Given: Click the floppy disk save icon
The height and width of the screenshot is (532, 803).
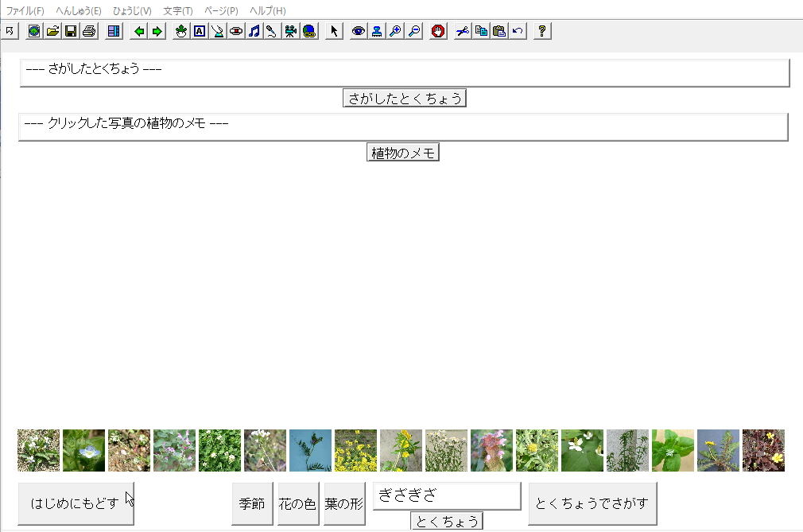Looking at the screenshot, I should [x=71, y=31].
